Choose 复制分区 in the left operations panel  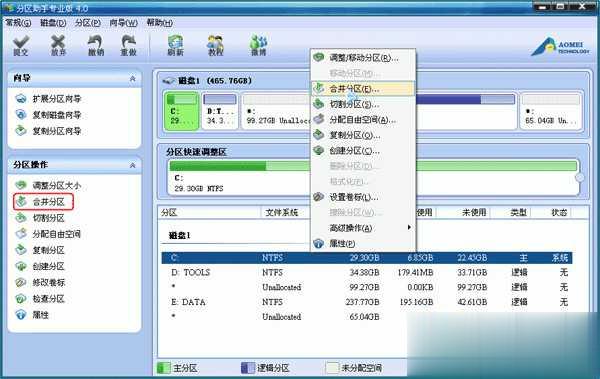click(41, 250)
